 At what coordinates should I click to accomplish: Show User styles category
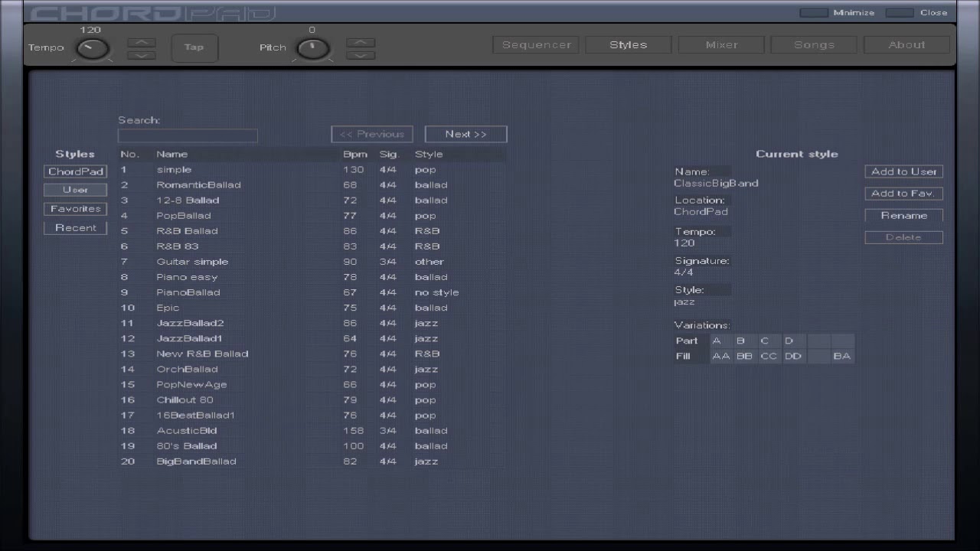coord(76,190)
